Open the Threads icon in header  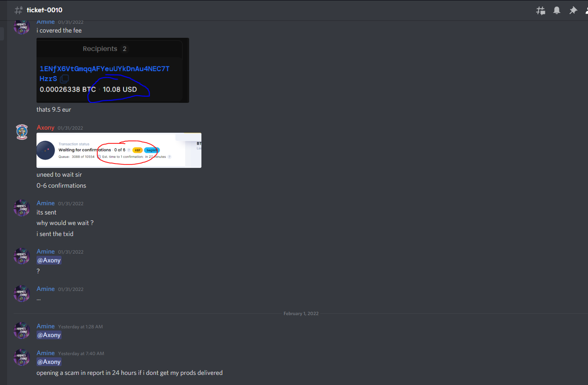point(541,10)
